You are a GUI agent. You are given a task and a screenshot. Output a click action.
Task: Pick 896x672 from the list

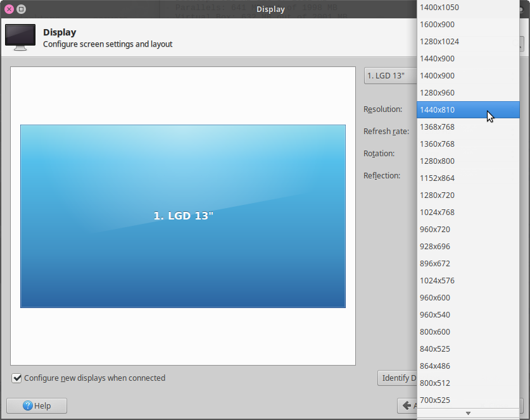pos(468,264)
